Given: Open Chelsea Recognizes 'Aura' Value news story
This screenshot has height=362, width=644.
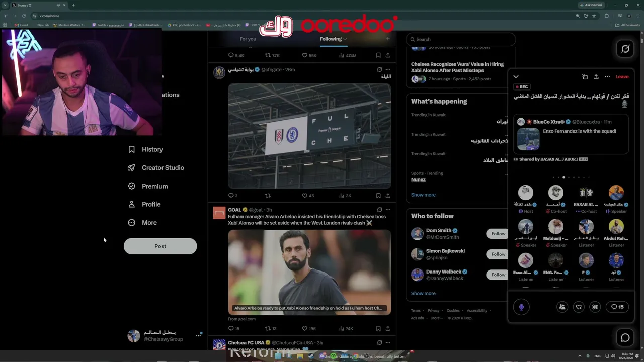Looking at the screenshot, I should [457, 71].
